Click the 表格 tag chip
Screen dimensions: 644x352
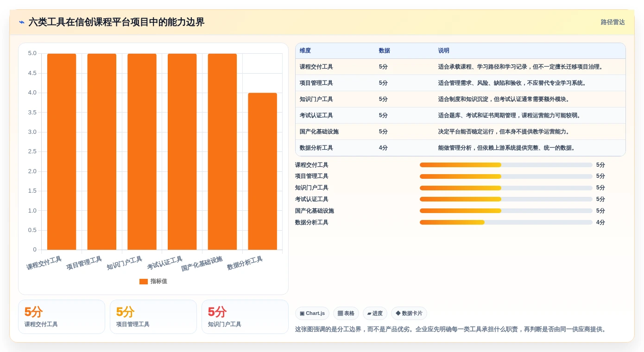point(346,314)
